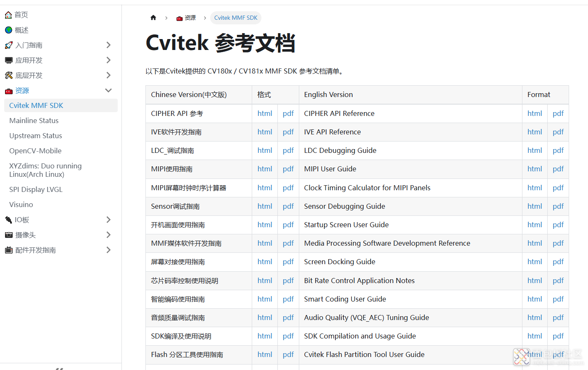Open Mainline Status in the sidebar
Image resolution: width=588 pixels, height=370 pixels.
pos(34,121)
